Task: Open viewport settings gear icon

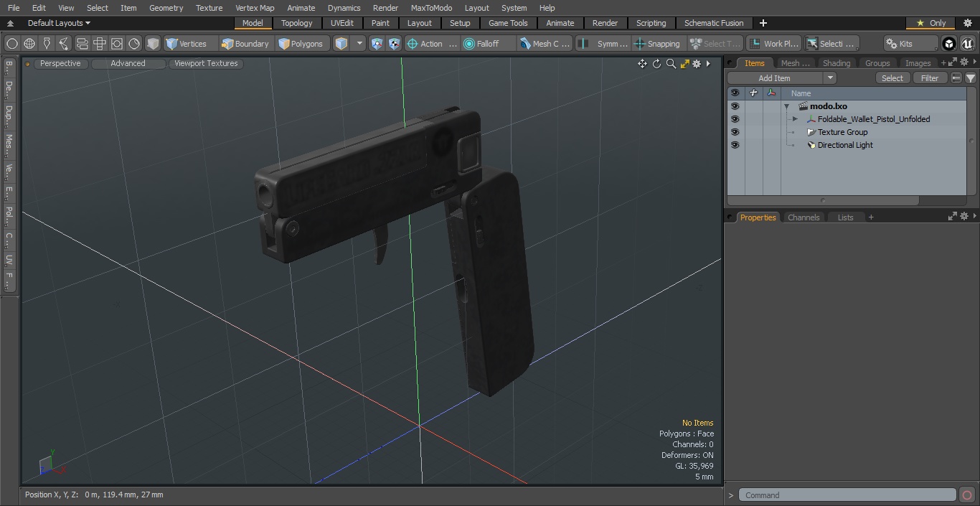Action: [696, 64]
